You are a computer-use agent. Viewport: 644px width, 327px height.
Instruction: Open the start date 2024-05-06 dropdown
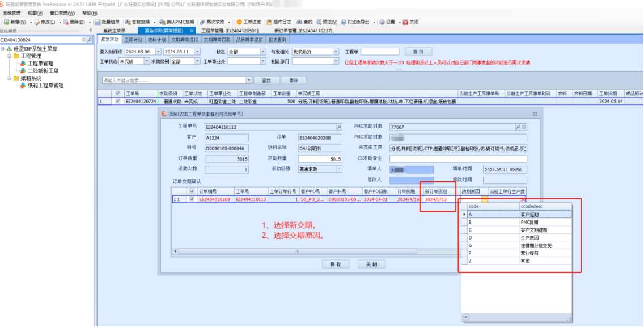coord(158,52)
